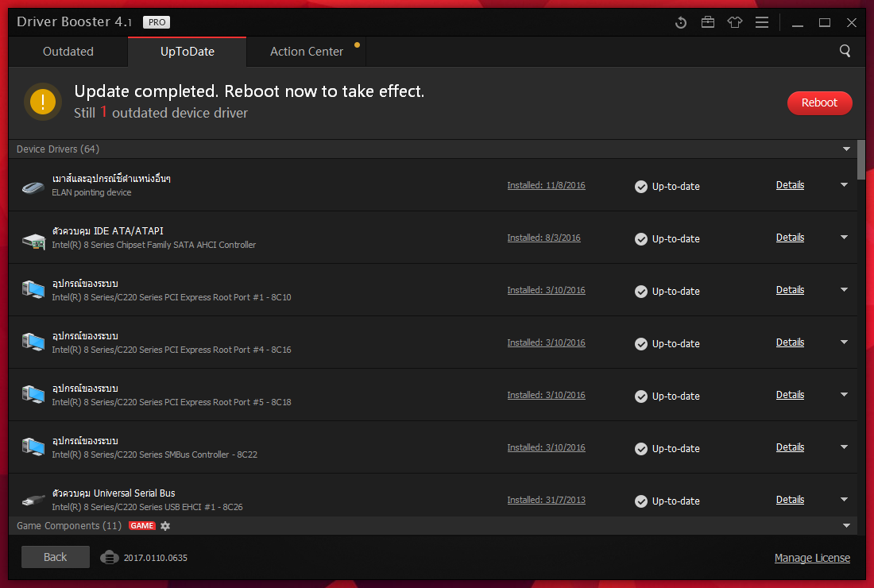Click the search magnifier icon
This screenshot has height=588, width=874.
(x=845, y=51)
